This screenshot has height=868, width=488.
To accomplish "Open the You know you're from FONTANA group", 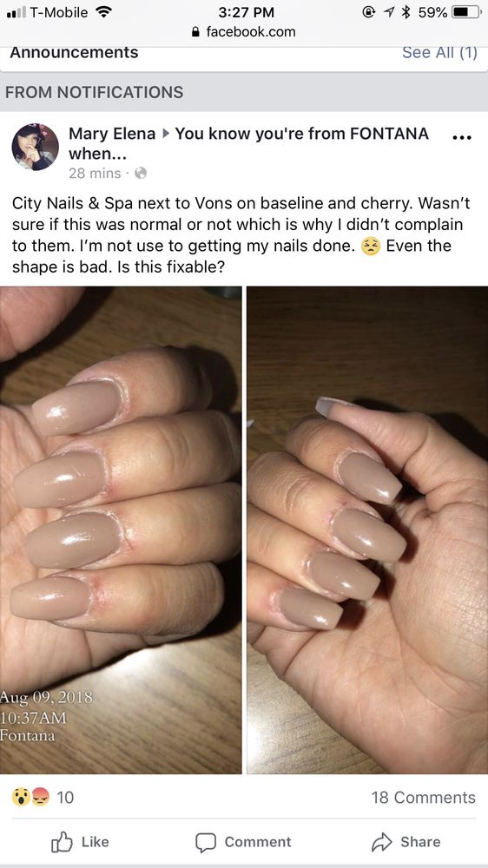I will click(248, 143).
